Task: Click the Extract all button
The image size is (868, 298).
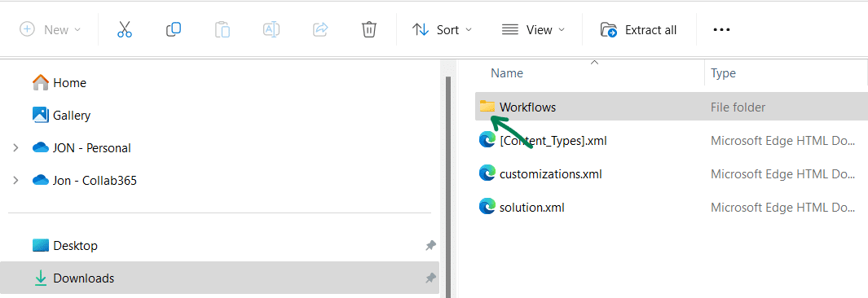Action: (x=638, y=30)
